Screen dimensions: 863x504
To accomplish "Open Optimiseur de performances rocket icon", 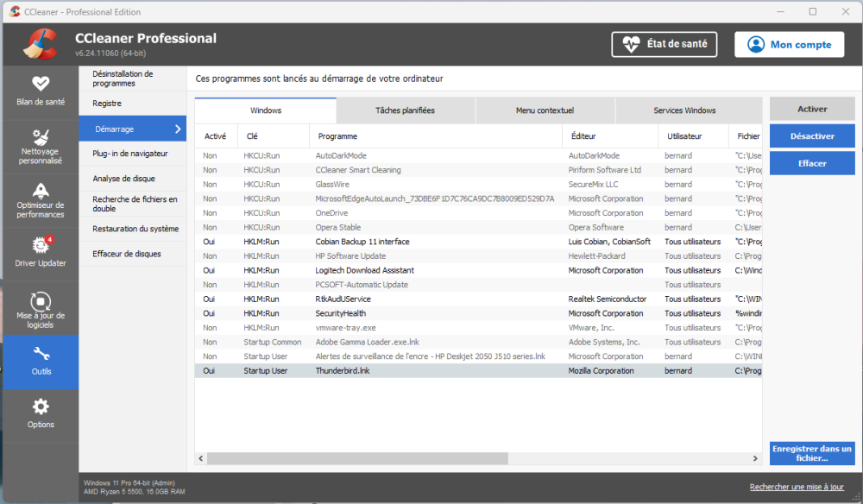I will (x=41, y=191).
